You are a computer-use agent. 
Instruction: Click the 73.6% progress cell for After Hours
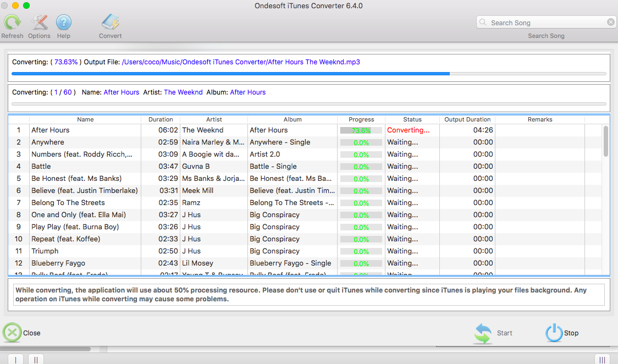pos(361,130)
